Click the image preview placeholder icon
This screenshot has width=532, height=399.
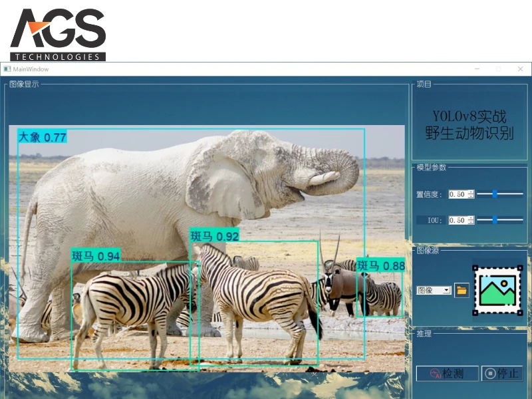click(x=497, y=291)
